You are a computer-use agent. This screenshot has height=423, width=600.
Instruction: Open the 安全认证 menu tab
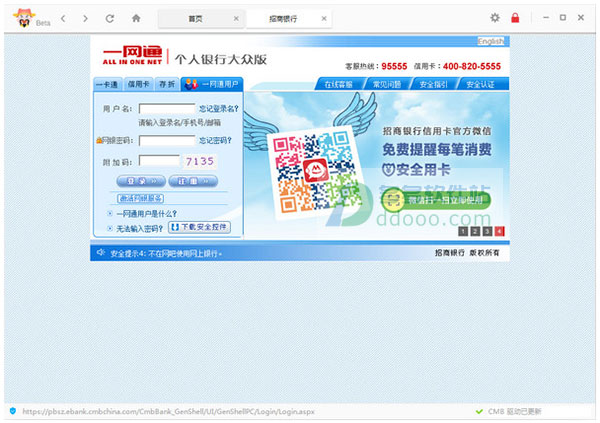click(480, 84)
